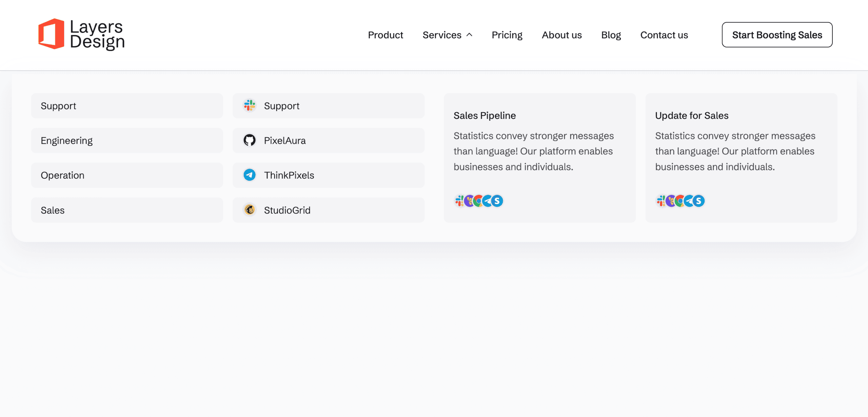The image size is (868, 417).
Task: Collapse the Services dropdown chevron
Action: tap(470, 35)
